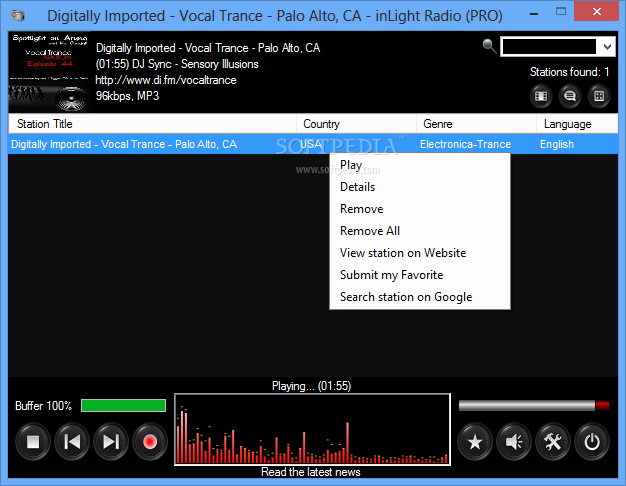Minimize the inLight Radio window
The width and height of the screenshot is (626, 486).
coord(534,14)
